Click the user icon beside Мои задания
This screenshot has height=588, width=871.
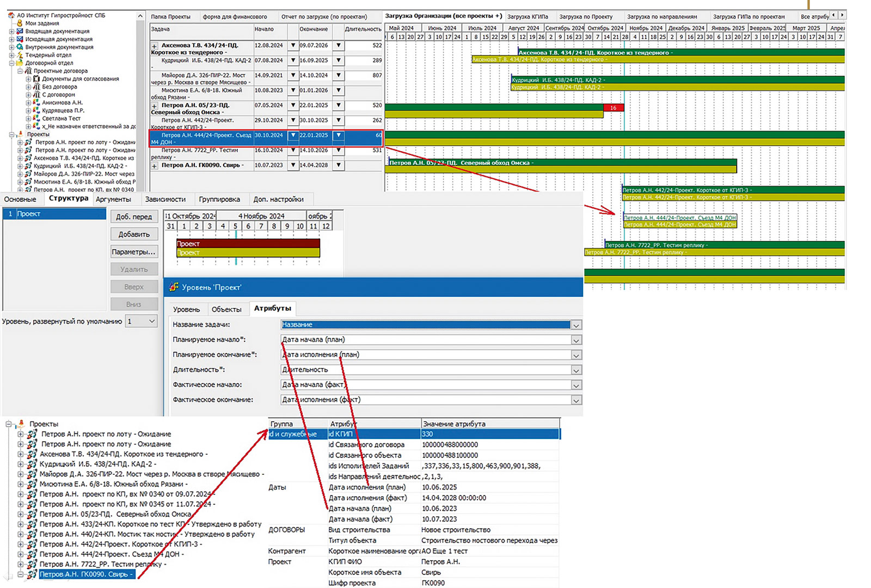pos(20,23)
